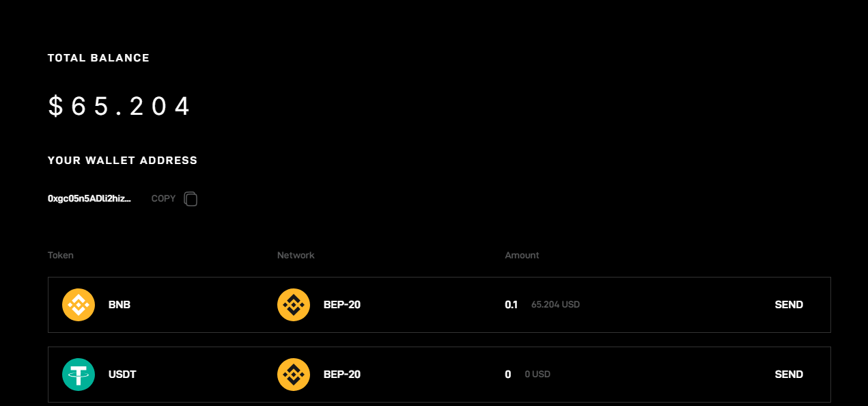Click the BNB token name
The width and height of the screenshot is (868, 406).
click(x=120, y=305)
